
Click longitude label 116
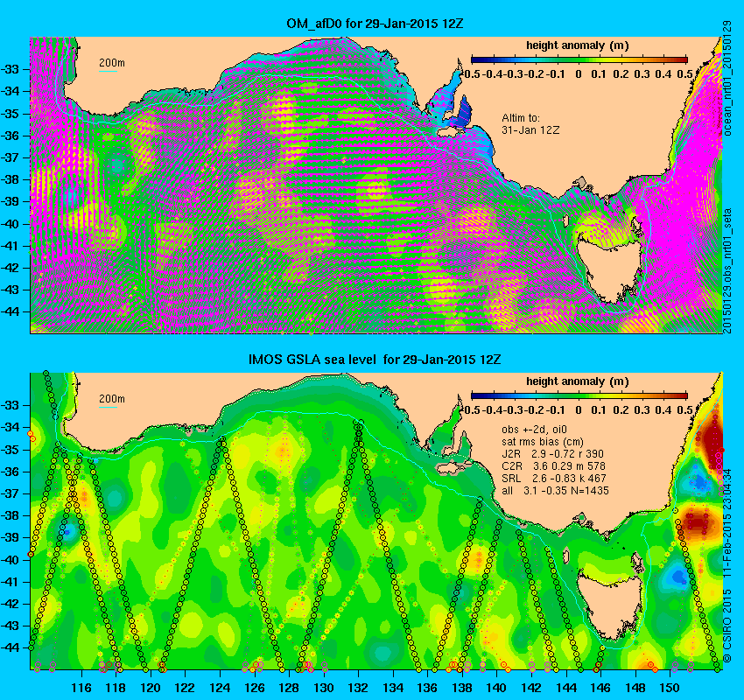point(81,688)
